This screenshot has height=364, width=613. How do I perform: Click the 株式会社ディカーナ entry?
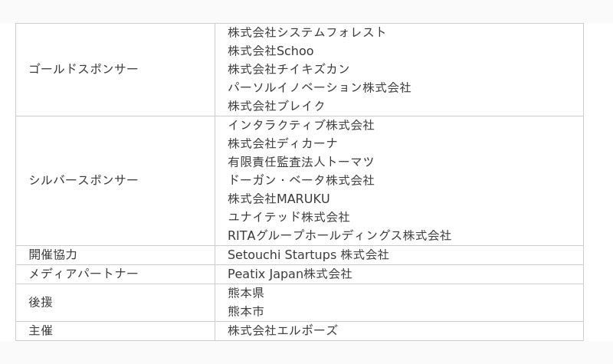(282, 143)
